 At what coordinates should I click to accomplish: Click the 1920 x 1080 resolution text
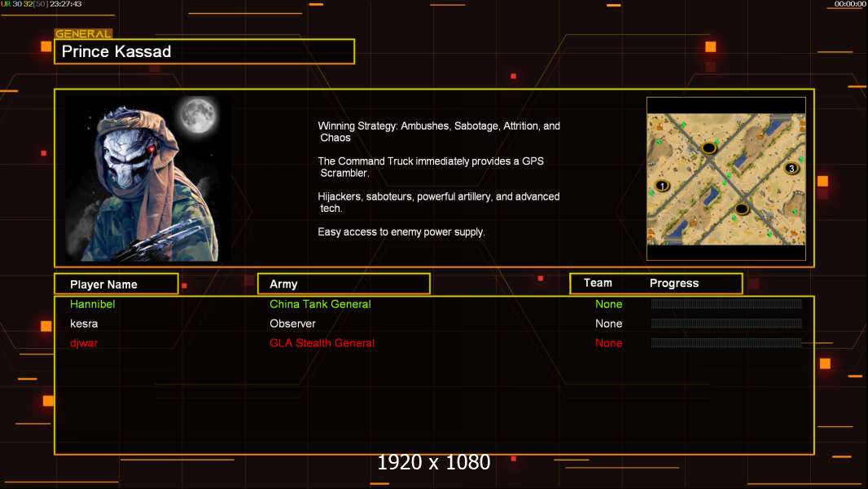click(433, 462)
